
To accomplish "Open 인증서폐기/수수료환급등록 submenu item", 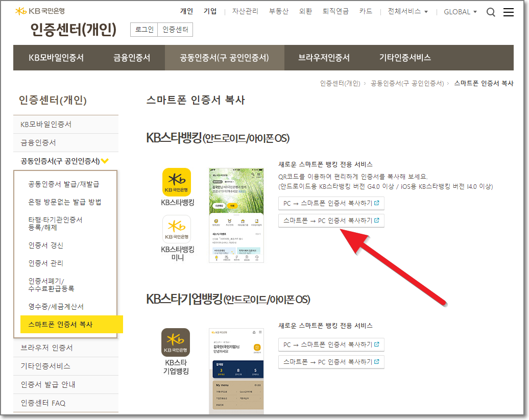I will (51, 285).
